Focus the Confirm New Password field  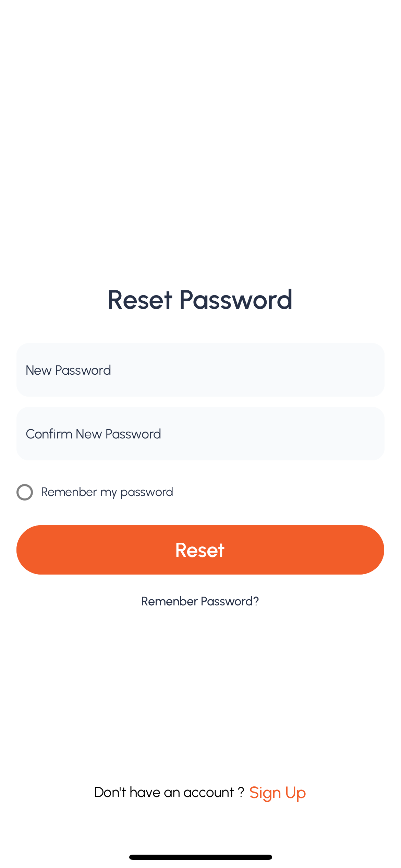[200, 434]
